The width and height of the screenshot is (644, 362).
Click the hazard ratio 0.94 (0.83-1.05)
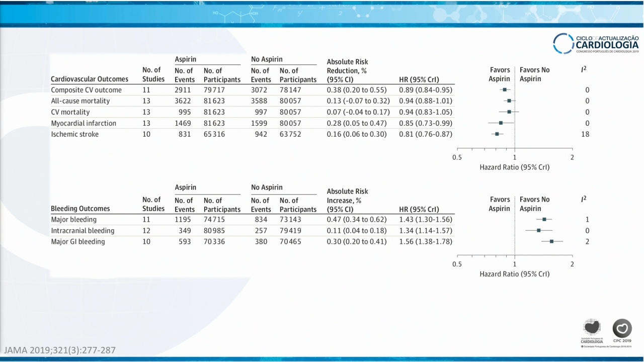pyautogui.click(x=426, y=112)
